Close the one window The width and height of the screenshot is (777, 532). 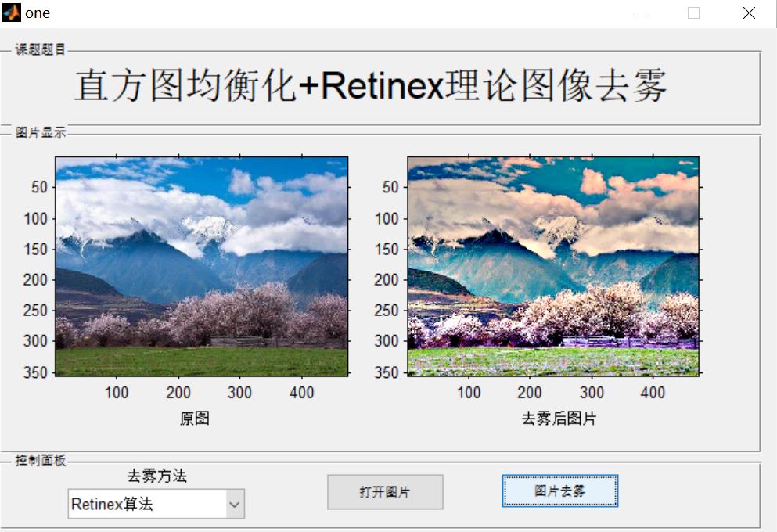[749, 13]
